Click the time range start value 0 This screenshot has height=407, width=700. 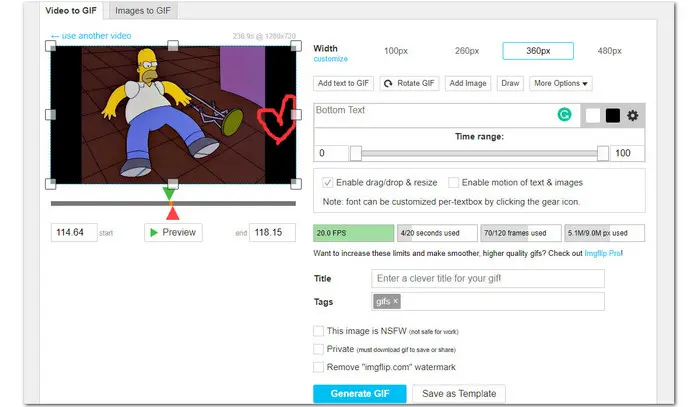tap(331, 153)
